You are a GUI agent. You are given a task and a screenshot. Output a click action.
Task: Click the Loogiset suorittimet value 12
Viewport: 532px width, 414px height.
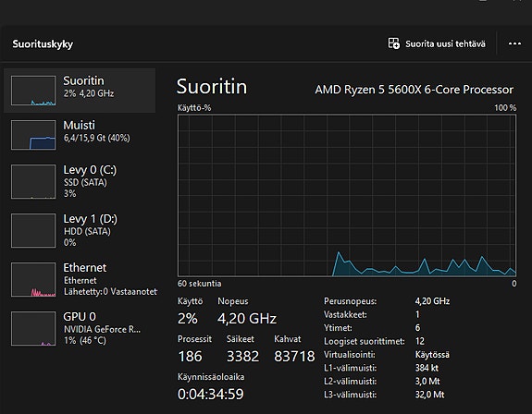point(420,341)
